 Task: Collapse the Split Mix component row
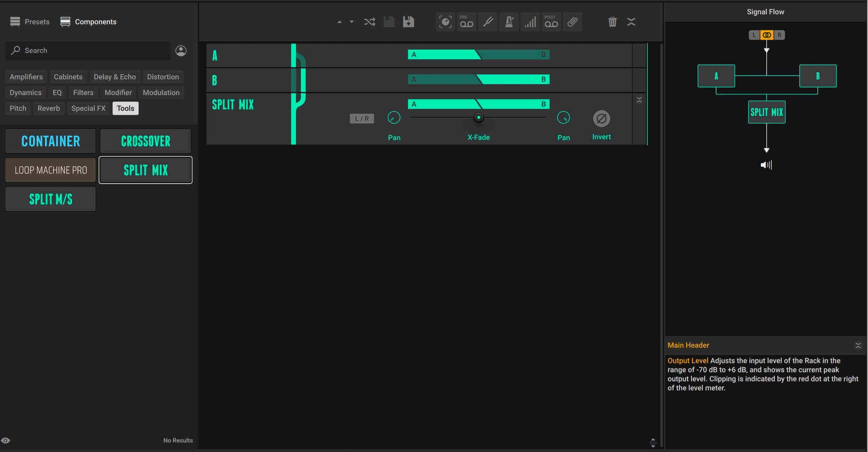tap(639, 100)
